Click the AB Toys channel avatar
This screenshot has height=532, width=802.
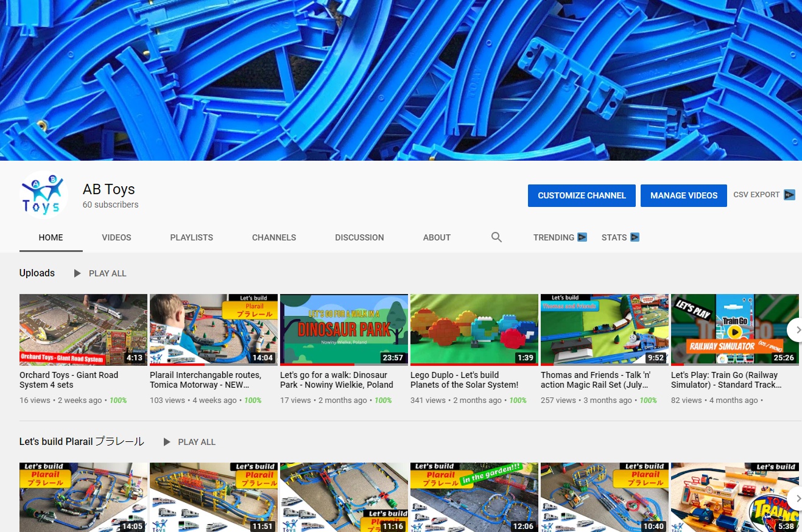pos(43,195)
